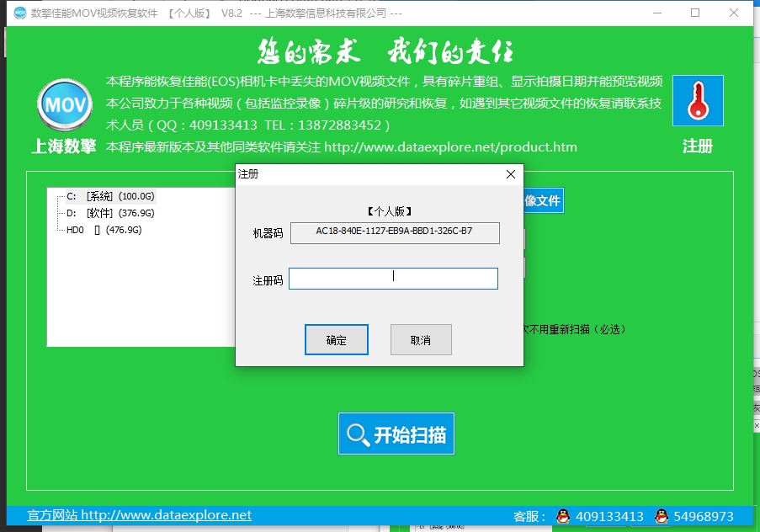Start scanning with the 开始扫描 button

click(x=396, y=434)
